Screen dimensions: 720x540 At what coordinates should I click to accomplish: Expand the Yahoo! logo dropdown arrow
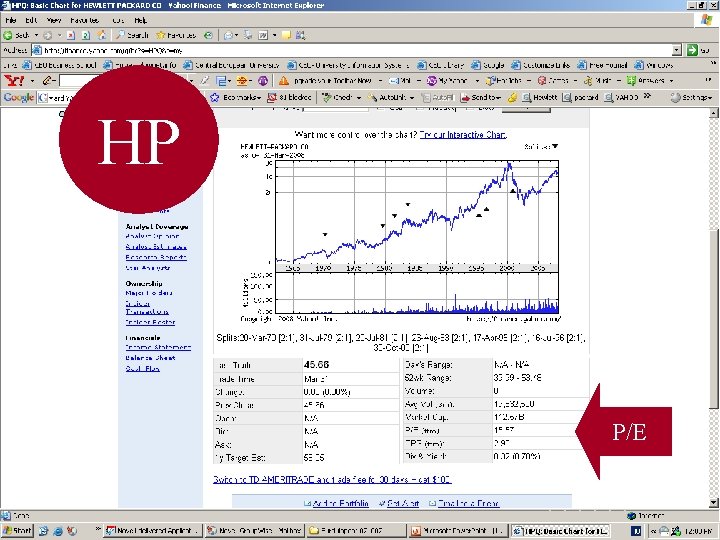[32, 81]
